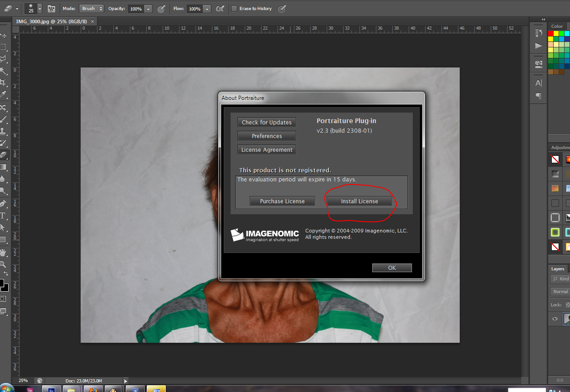Select the Gradient tool

point(3,167)
